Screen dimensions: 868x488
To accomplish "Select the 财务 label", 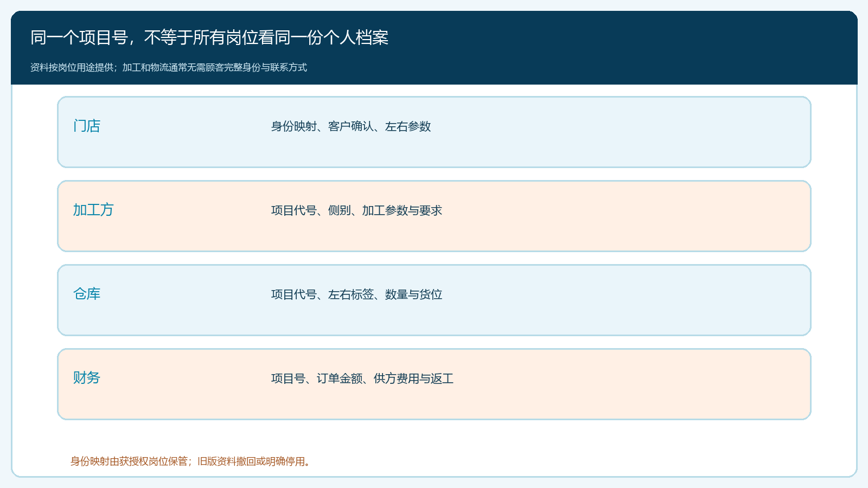I will pos(87,378).
